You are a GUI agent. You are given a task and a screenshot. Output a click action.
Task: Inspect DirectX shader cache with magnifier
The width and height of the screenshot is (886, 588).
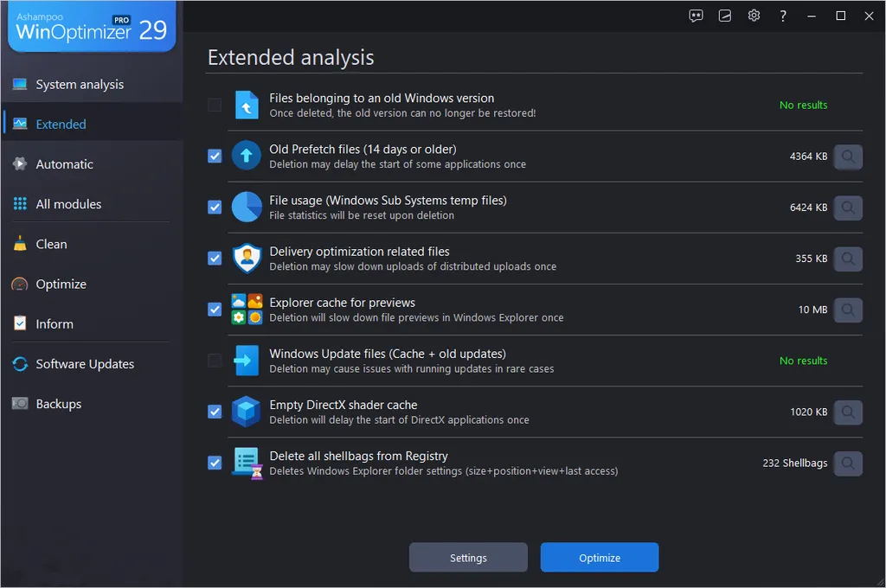(848, 412)
